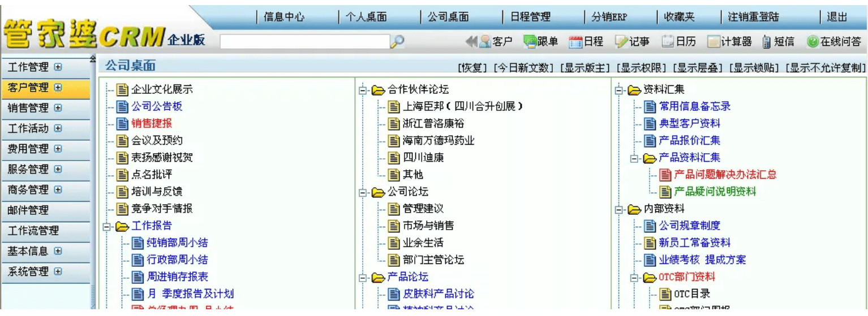Toggle [显示层叠] display option

tap(698, 68)
